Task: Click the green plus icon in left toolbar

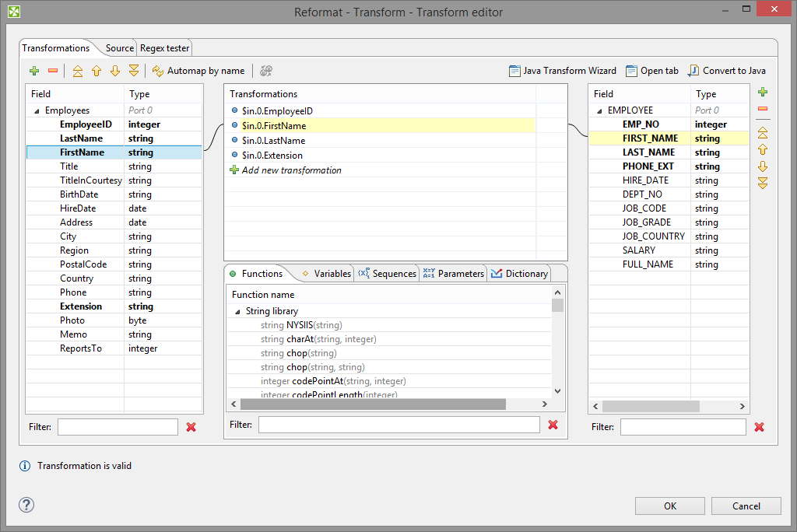Action: tap(34, 71)
